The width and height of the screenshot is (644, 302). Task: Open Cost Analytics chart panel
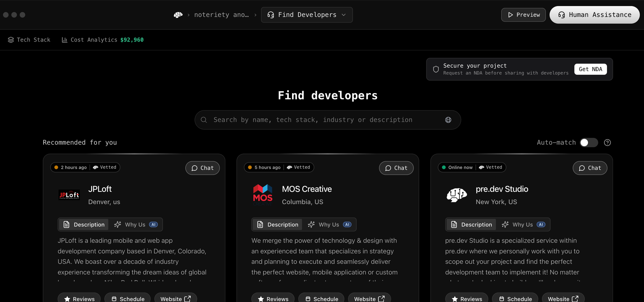coord(102,40)
